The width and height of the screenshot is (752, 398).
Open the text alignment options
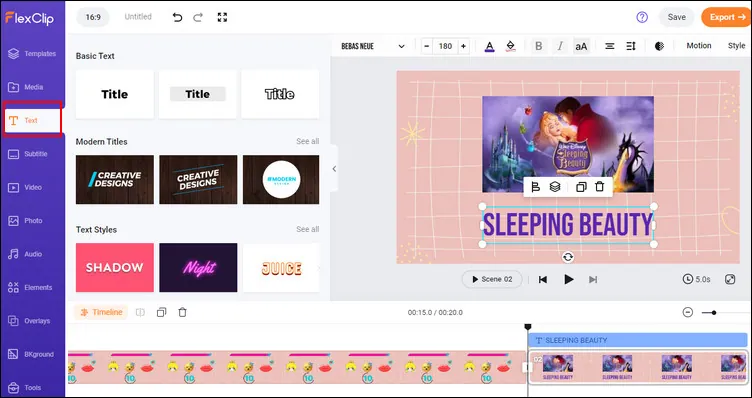(610, 46)
